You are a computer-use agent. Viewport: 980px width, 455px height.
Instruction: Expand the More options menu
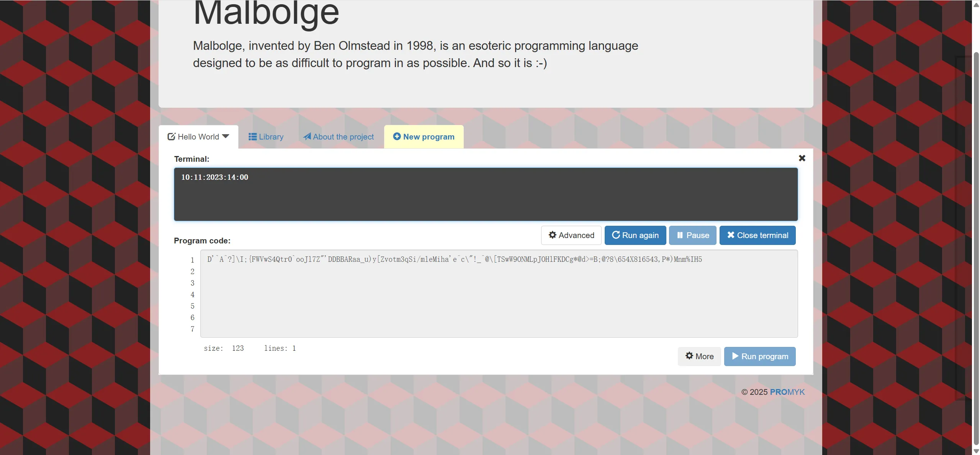699,356
